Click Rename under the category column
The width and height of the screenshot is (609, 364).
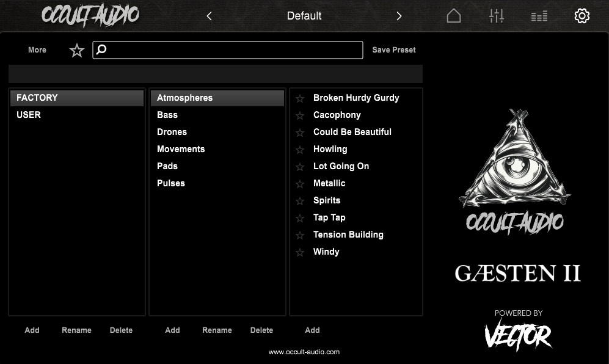click(217, 330)
